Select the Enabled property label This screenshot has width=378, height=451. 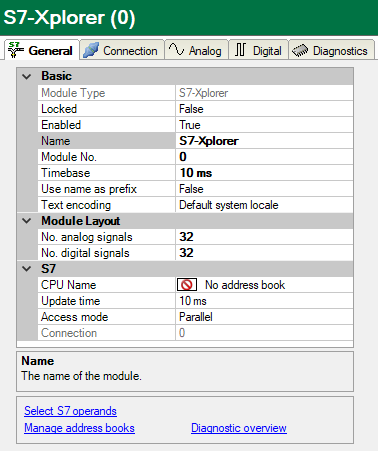61,125
